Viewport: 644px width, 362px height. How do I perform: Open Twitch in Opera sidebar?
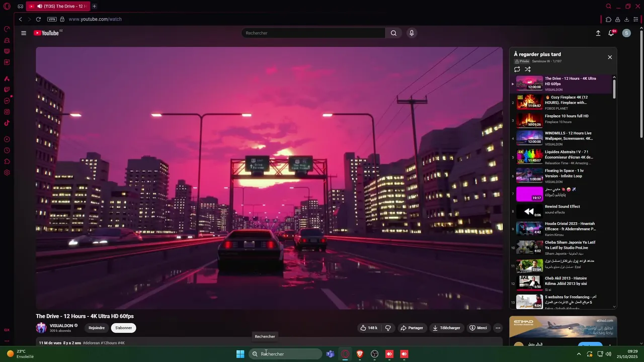7,89
